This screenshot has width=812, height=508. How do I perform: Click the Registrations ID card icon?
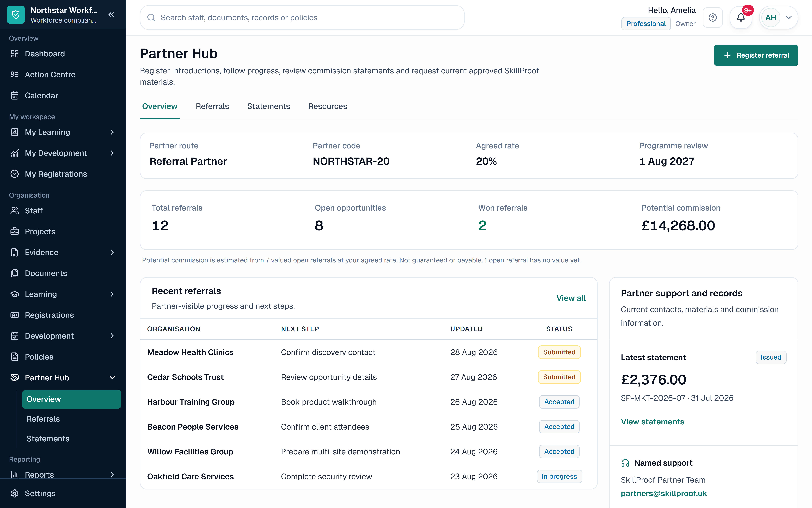tap(14, 315)
